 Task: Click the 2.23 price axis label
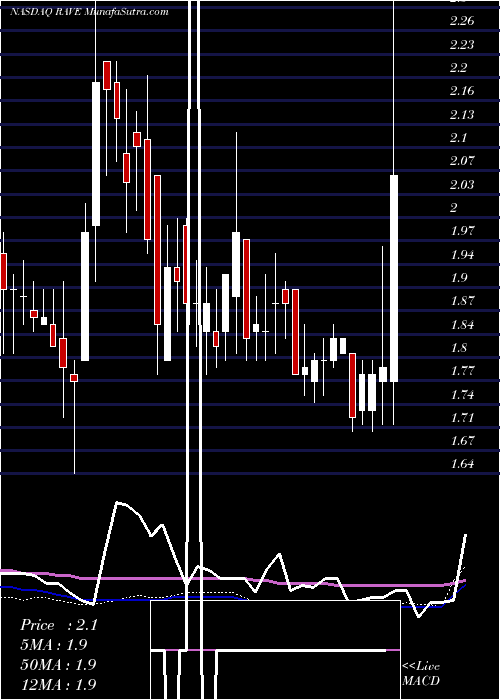click(x=462, y=45)
